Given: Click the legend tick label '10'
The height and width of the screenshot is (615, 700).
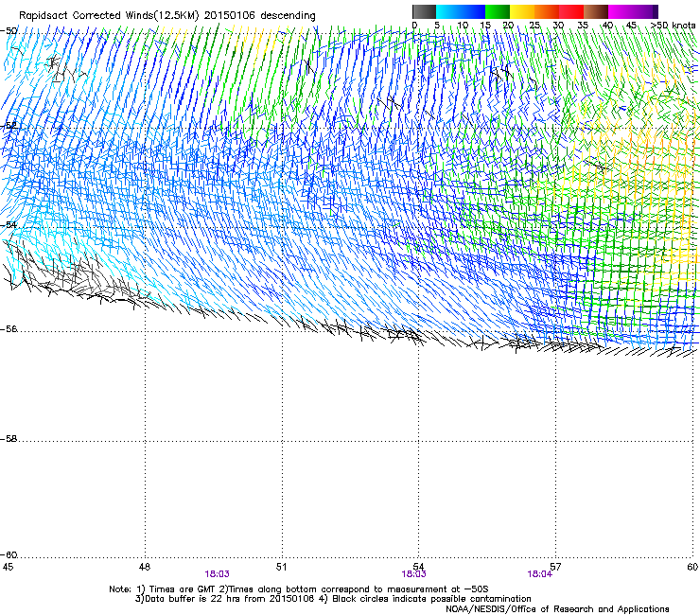Looking at the screenshot, I should pos(463,26).
